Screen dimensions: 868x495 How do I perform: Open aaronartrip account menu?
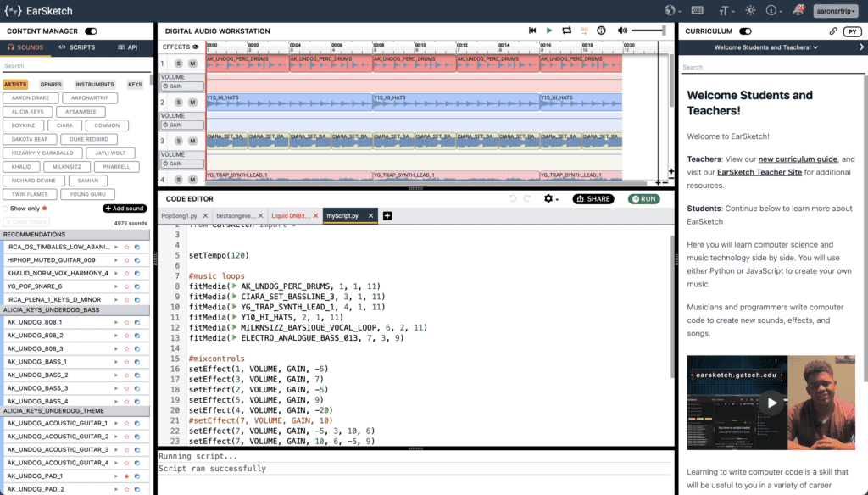(x=836, y=11)
